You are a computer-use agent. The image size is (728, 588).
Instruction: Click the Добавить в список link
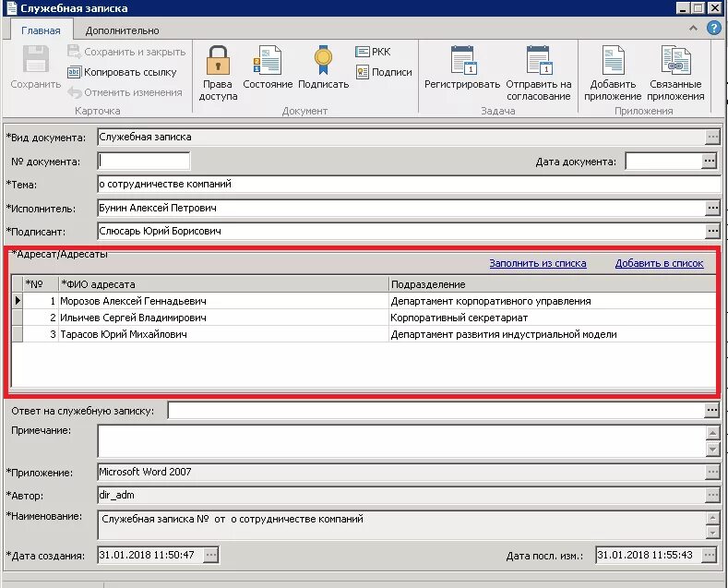(660, 263)
